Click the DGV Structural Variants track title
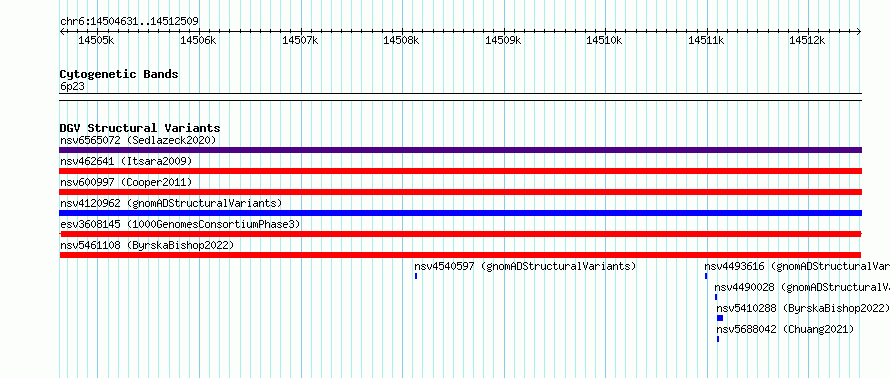Image resolution: width=890 pixels, height=378 pixels. tap(140, 128)
